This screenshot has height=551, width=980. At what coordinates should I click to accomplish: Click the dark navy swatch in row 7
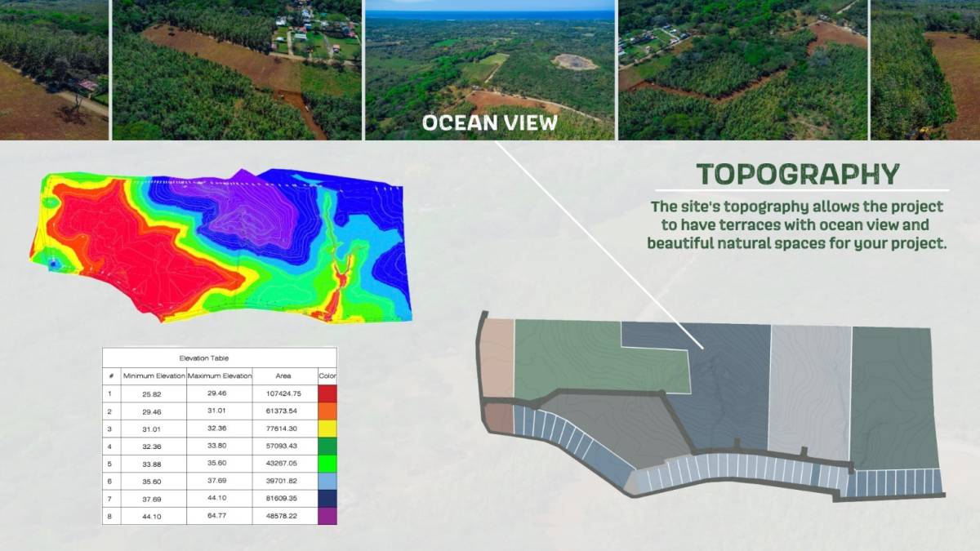pyautogui.click(x=327, y=498)
